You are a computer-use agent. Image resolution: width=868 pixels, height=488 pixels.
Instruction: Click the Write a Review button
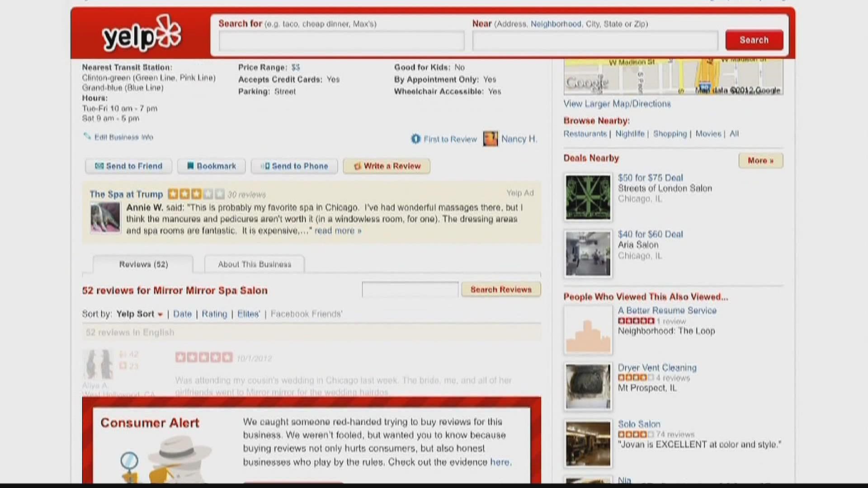(387, 166)
